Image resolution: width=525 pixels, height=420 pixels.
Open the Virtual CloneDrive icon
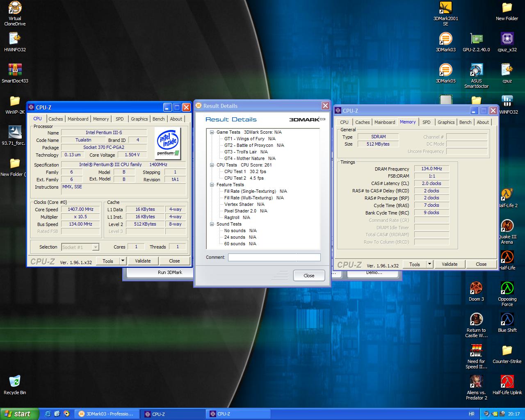click(x=15, y=8)
